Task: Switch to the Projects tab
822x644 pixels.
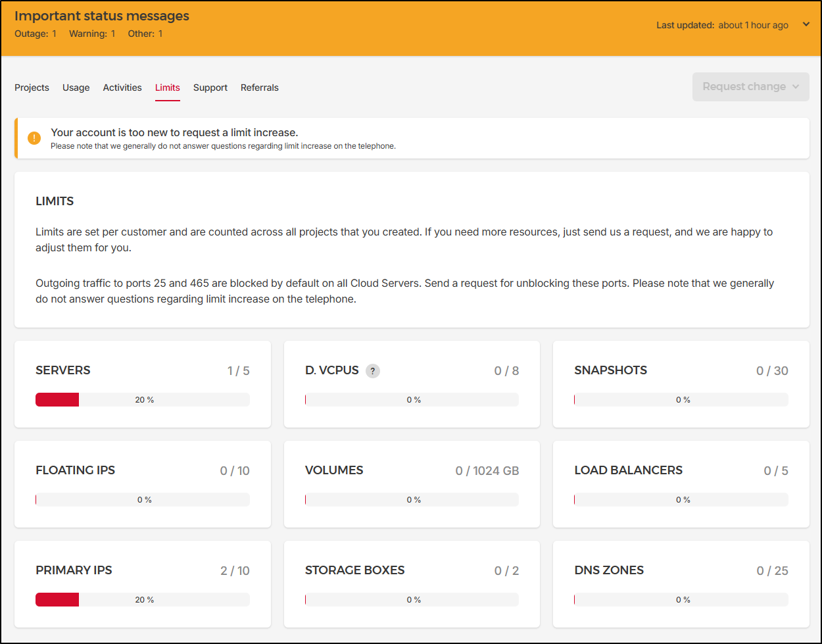Action: [x=32, y=87]
